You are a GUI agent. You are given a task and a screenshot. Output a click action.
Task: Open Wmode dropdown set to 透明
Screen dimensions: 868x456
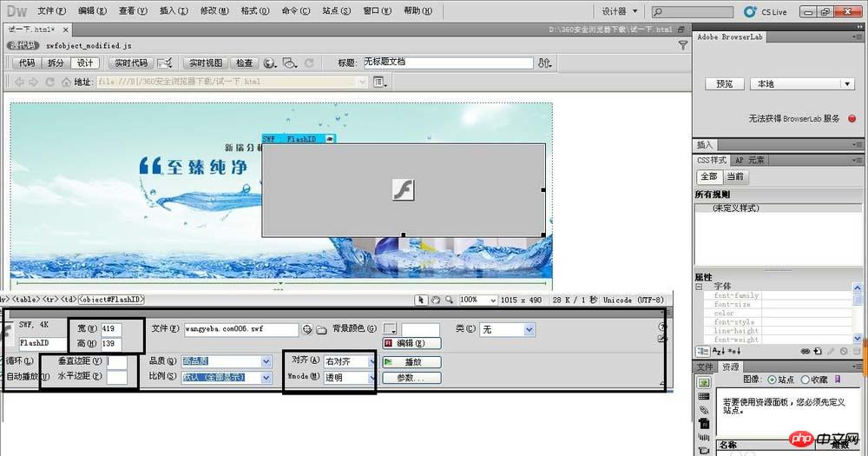pyautogui.click(x=349, y=377)
